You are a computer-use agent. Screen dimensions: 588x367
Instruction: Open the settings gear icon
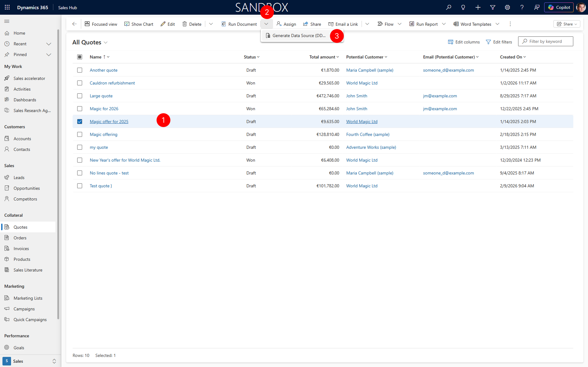(507, 7)
